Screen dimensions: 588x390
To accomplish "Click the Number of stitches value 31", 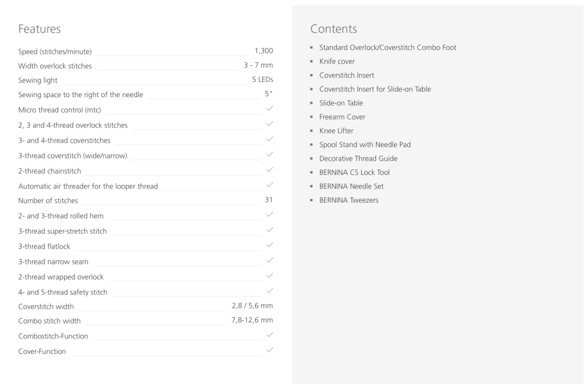I will [268, 201].
